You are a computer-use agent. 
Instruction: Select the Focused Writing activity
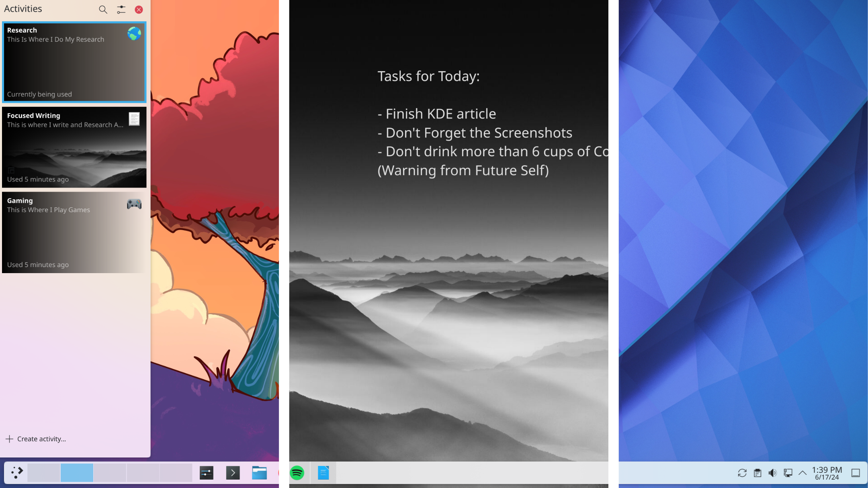[x=74, y=147]
